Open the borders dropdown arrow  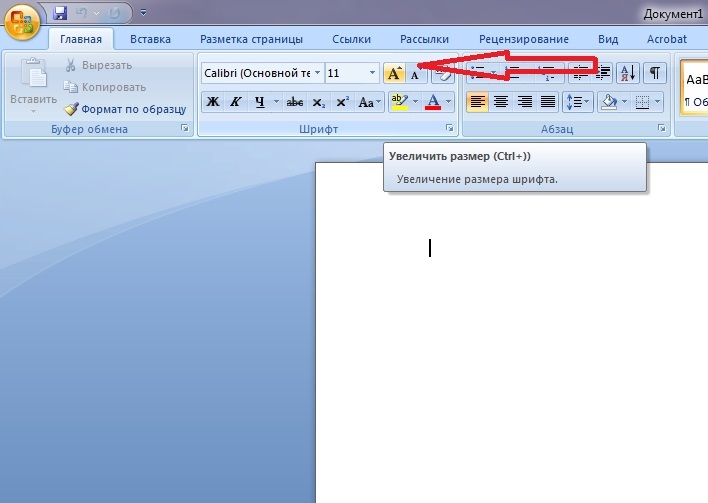pyautogui.click(x=657, y=102)
